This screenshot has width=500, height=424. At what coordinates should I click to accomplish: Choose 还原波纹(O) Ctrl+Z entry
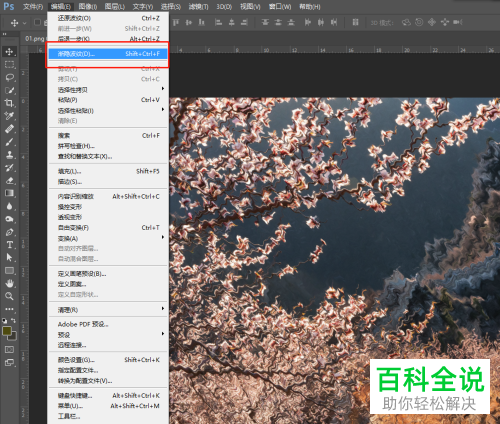108,18
